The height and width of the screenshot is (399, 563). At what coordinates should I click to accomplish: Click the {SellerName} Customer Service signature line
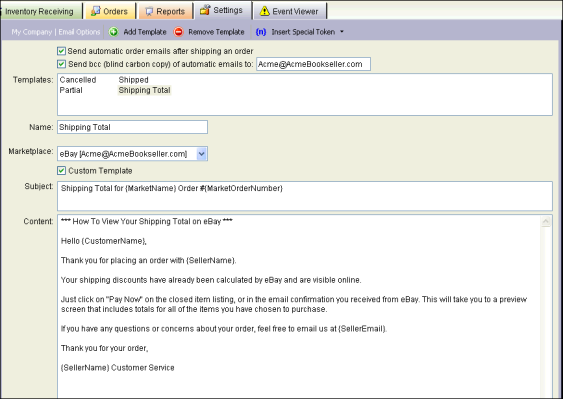coord(118,367)
